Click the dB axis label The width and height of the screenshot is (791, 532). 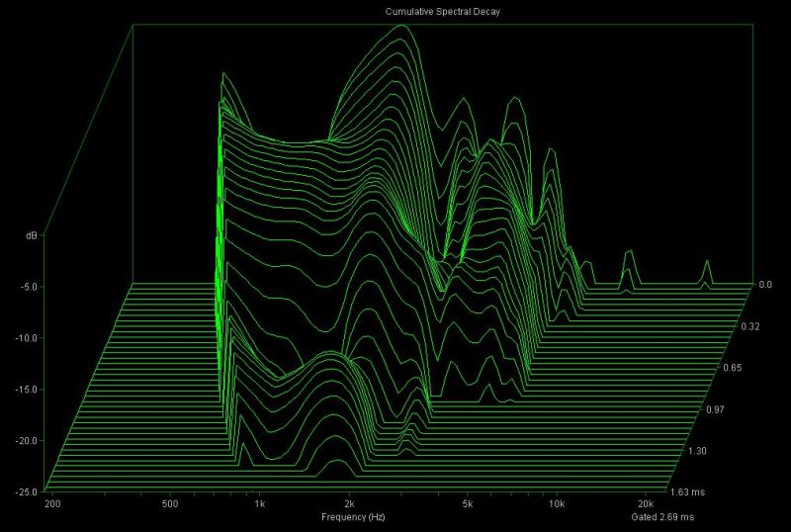pyautogui.click(x=32, y=235)
